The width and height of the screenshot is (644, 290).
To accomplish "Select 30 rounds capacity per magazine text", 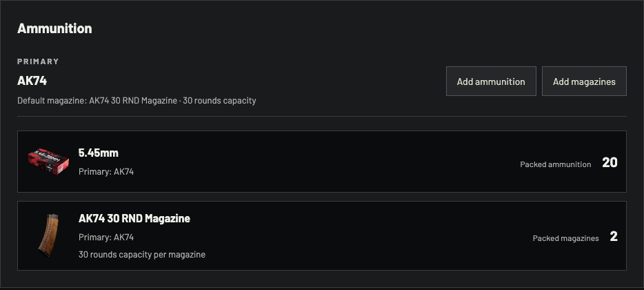I will (142, 255).
